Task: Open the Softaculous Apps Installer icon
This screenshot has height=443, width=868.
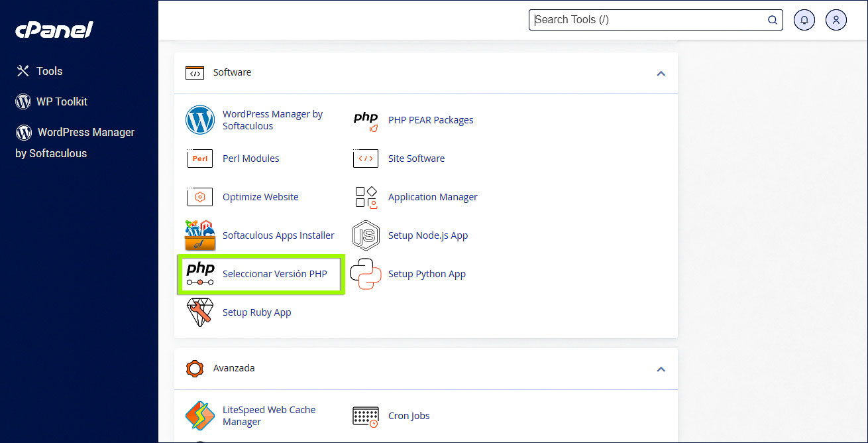Action: tap(200, 235)
